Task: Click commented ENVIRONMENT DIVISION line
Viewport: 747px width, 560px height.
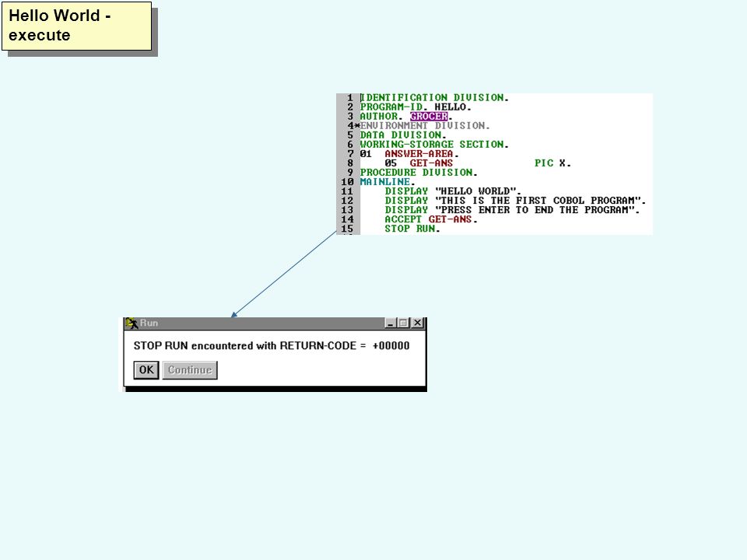Action: 425,126
